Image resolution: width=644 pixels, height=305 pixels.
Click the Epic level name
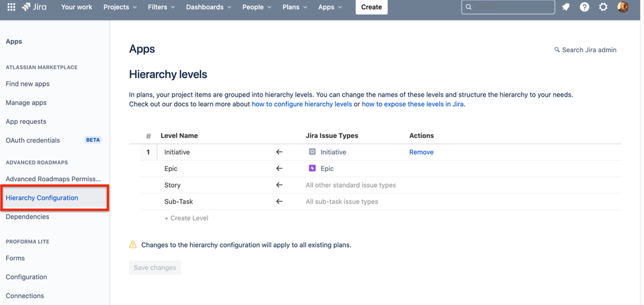click(x=171, y=168)
